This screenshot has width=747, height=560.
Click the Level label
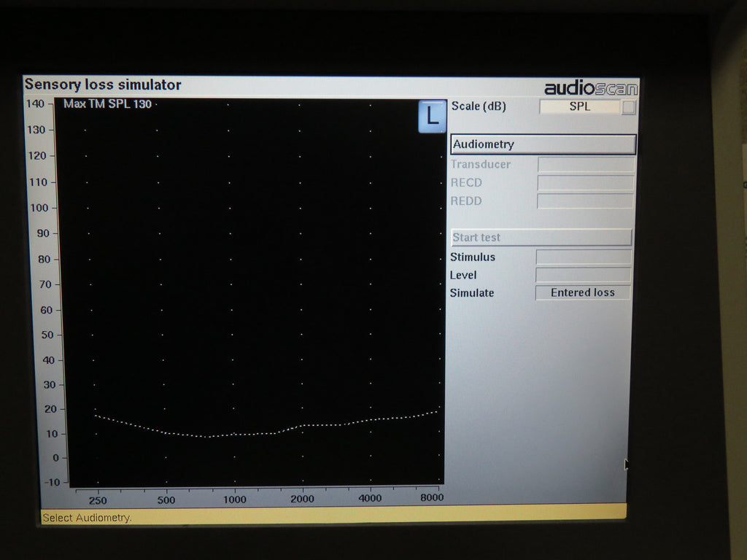(463, 275)
